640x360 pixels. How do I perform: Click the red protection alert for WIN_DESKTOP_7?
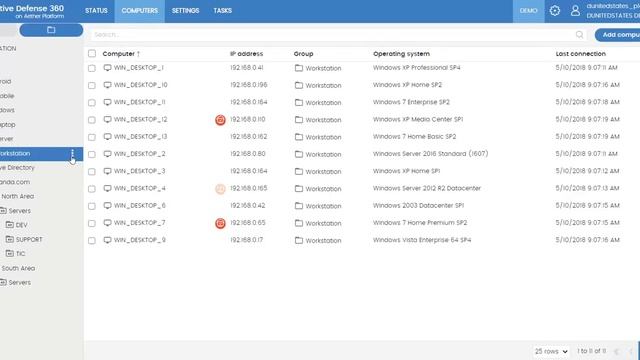[220, 223]
